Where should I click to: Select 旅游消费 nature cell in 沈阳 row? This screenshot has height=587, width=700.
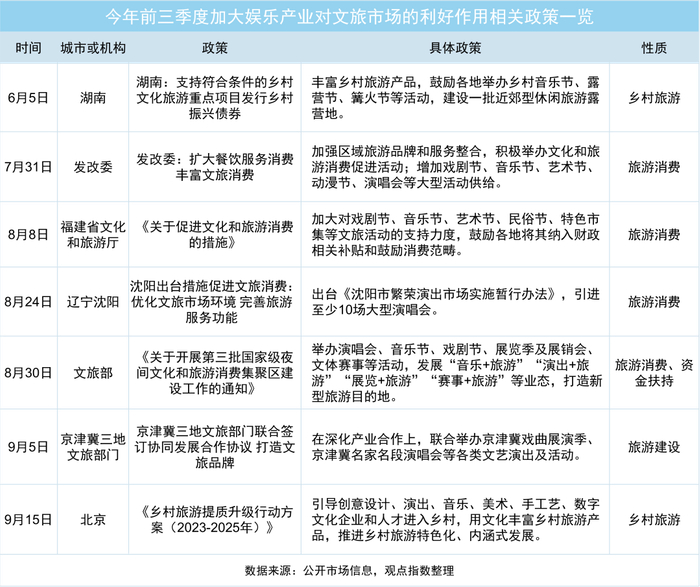pos(654,302)
